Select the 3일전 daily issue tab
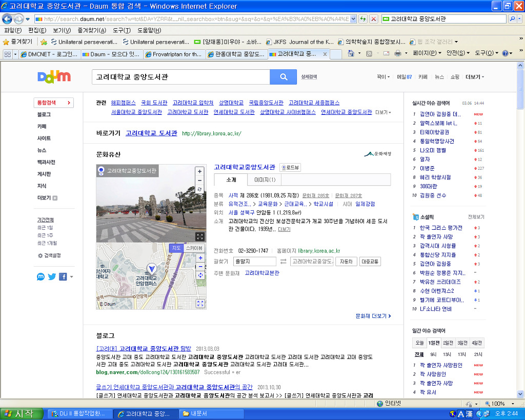The image size is (525, 420). point(462,343)
